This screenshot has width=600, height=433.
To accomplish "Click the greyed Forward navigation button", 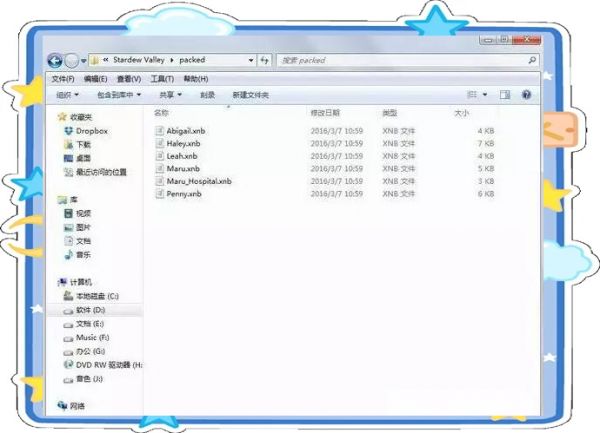I will click(x=72, y=60).
